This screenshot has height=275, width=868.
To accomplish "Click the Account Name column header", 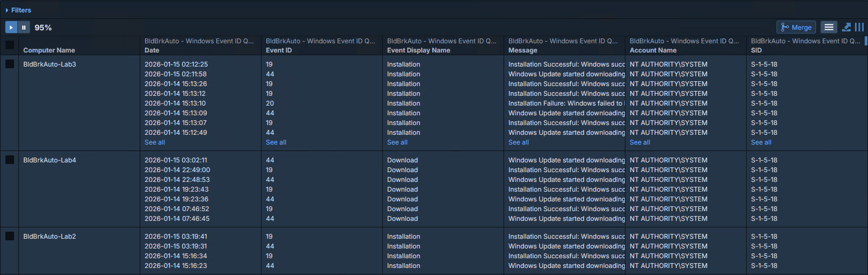I will pos(653,50).
